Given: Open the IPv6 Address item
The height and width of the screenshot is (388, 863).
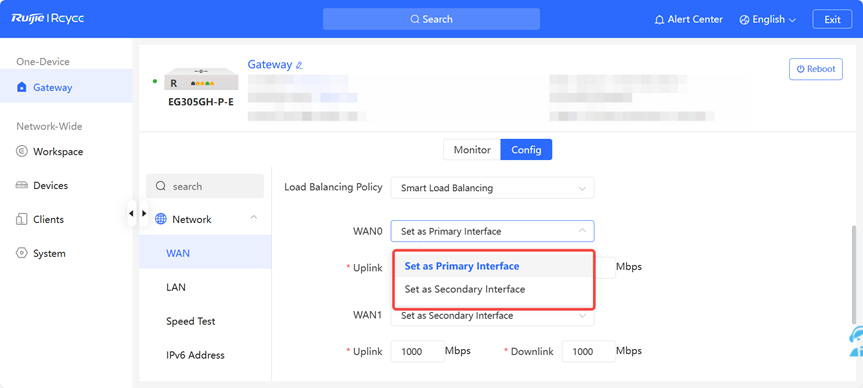Looking at the screenshot, I should pos(205,355).
